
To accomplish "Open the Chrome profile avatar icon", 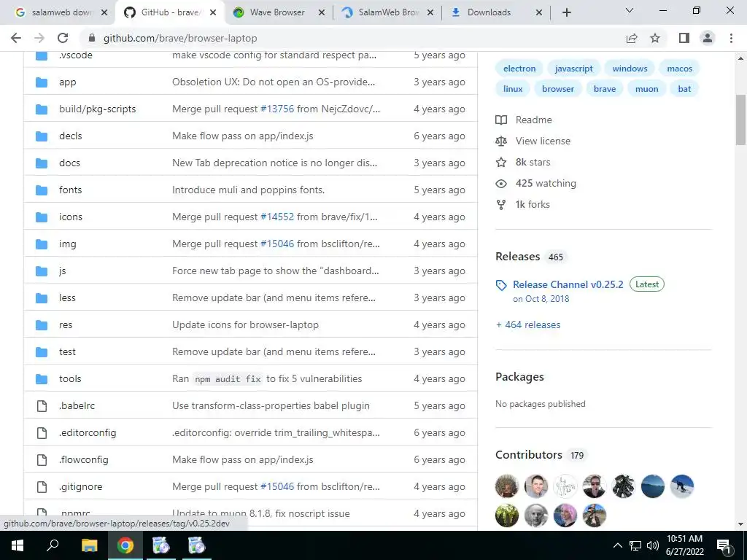I will pos(708,38).
